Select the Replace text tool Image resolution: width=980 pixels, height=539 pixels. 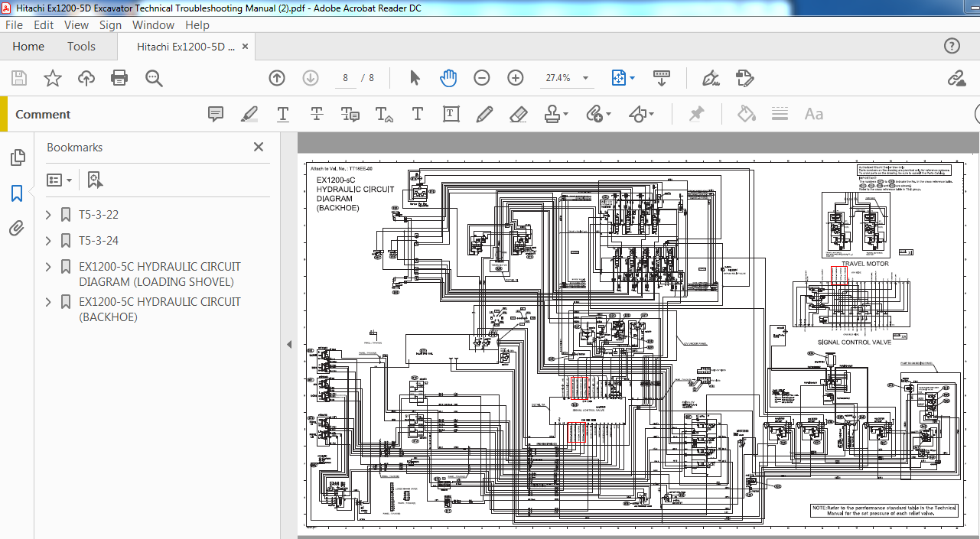click(x=350, y=114)
